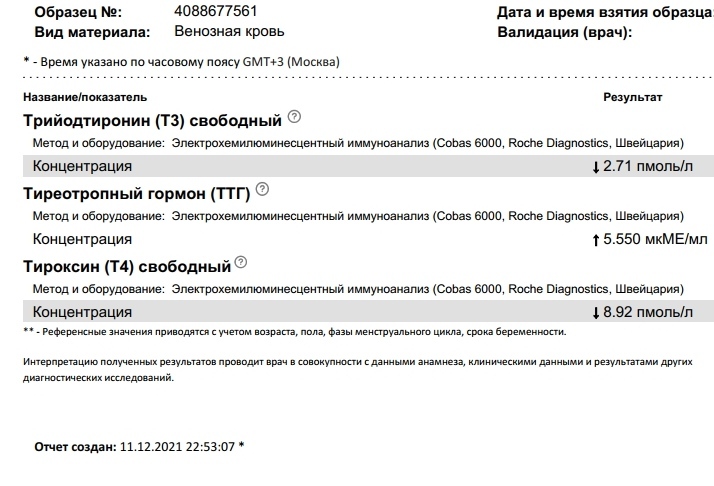Select the Тиреотропный гормон (ТТГ) heading
This screenshot has width=714, height=486.
tap(137, 194)
